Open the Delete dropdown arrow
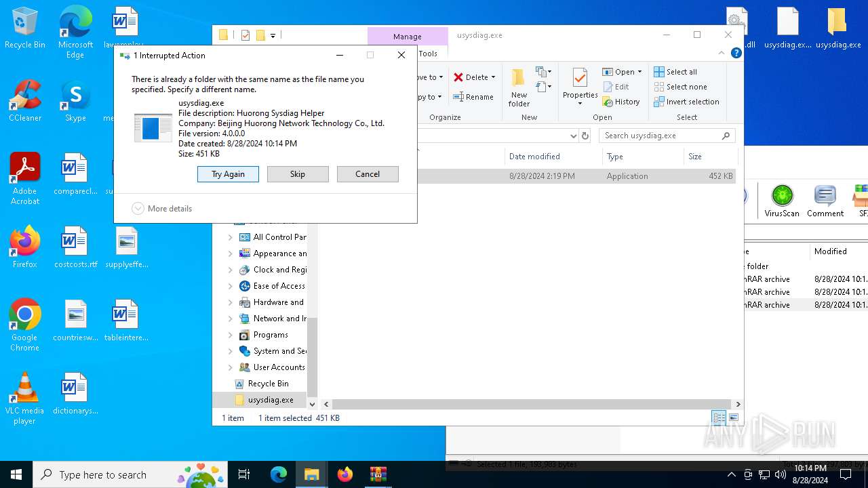The width and height of the screenshot is (868, 488). coord(493,77)
